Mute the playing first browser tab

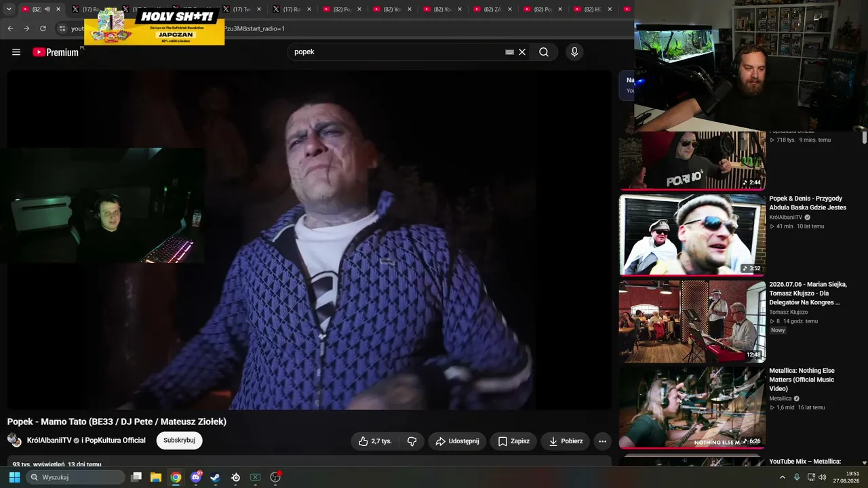pyautogui.click(x=47, y=9)
